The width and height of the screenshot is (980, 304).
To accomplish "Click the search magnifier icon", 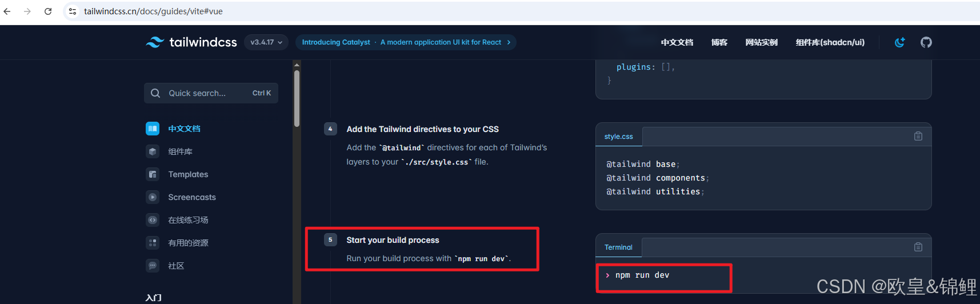I will point(155,93).
